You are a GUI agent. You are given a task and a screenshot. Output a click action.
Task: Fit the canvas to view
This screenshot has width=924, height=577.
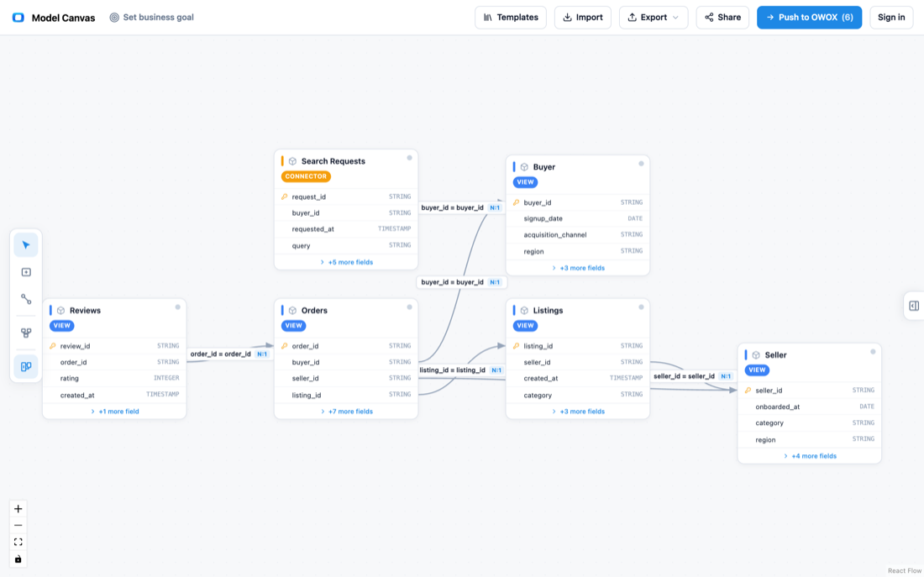point(18,543)
